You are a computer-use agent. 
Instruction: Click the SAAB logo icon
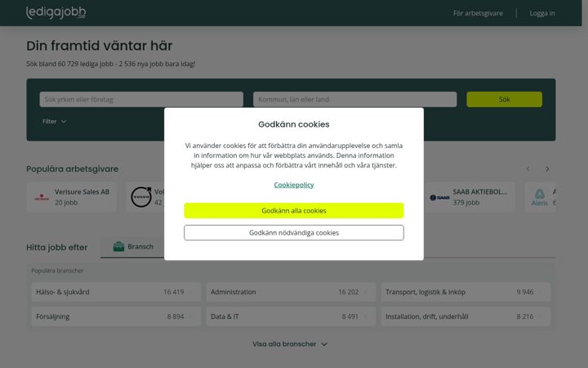click(439, 198)
